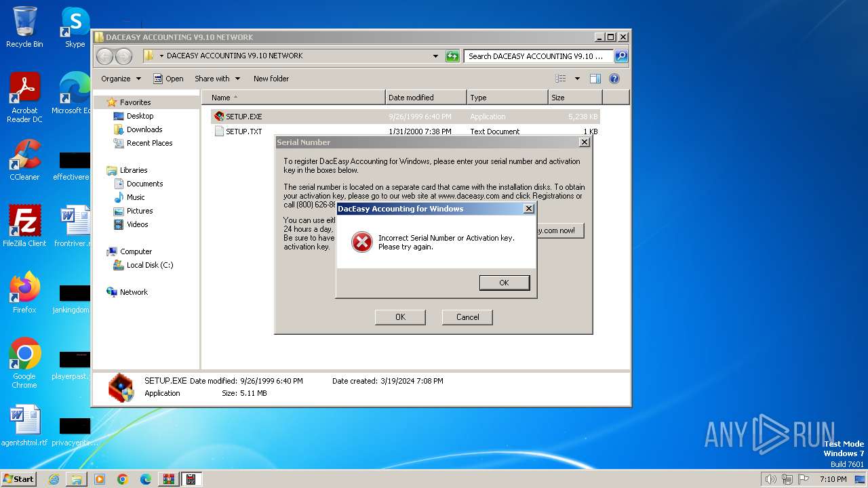
Task: Select Network in navigation pane
Action: tap(134, 292)
